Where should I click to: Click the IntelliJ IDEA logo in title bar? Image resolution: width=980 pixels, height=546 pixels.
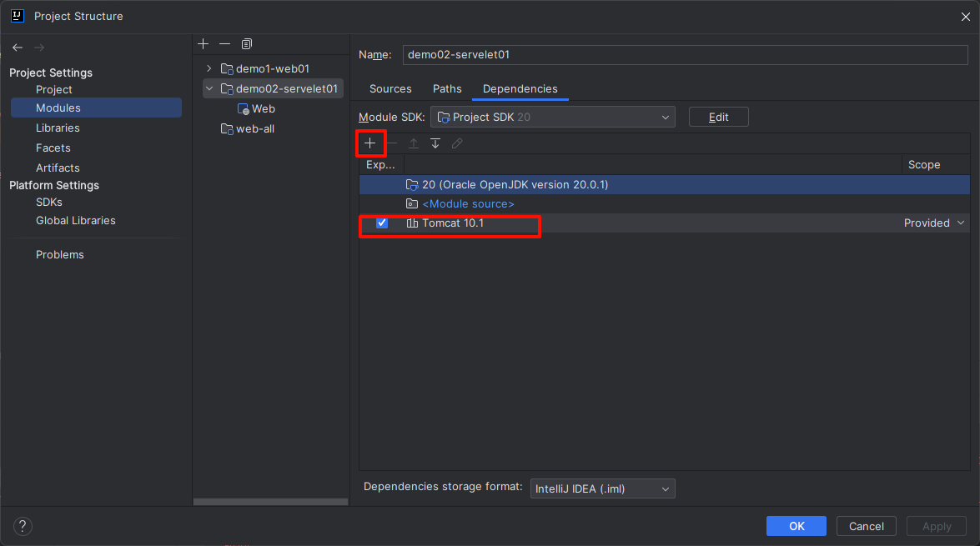tap(18, 16)
